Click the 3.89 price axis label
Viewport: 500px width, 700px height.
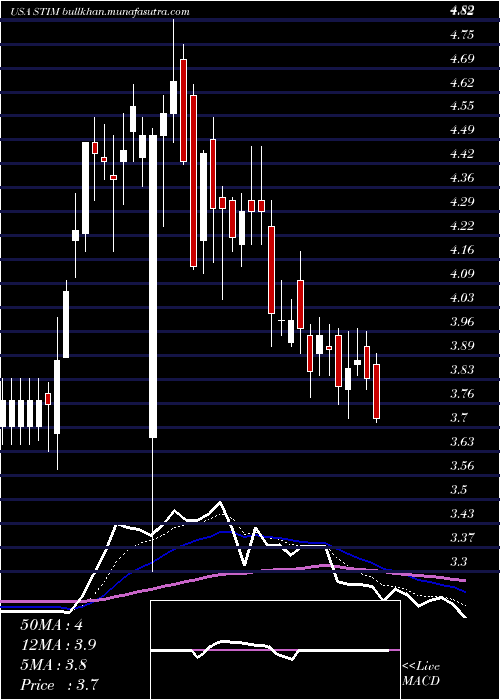pyautogui.click(x=462, y=346)
